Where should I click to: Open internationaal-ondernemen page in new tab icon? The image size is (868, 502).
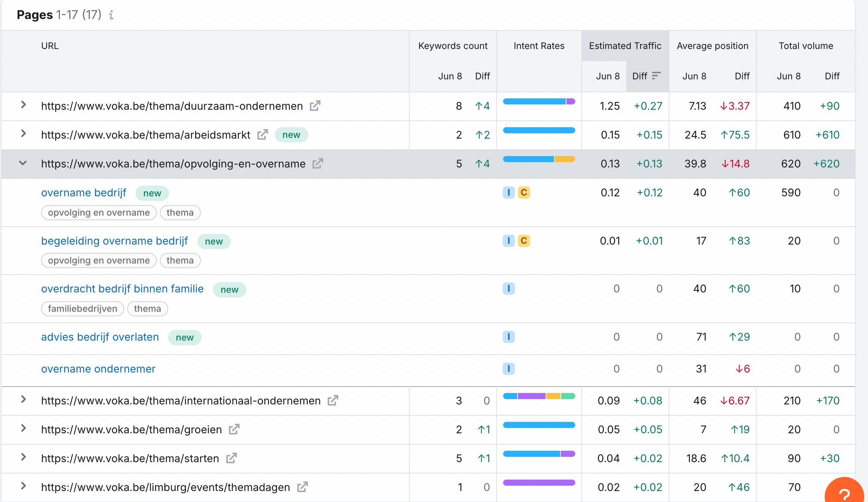coord(333,401)
